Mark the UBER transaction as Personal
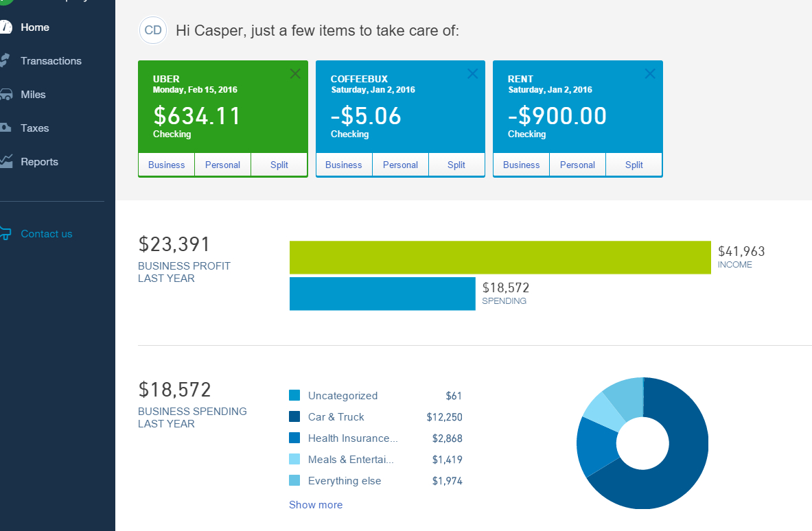 click(222, 165)
